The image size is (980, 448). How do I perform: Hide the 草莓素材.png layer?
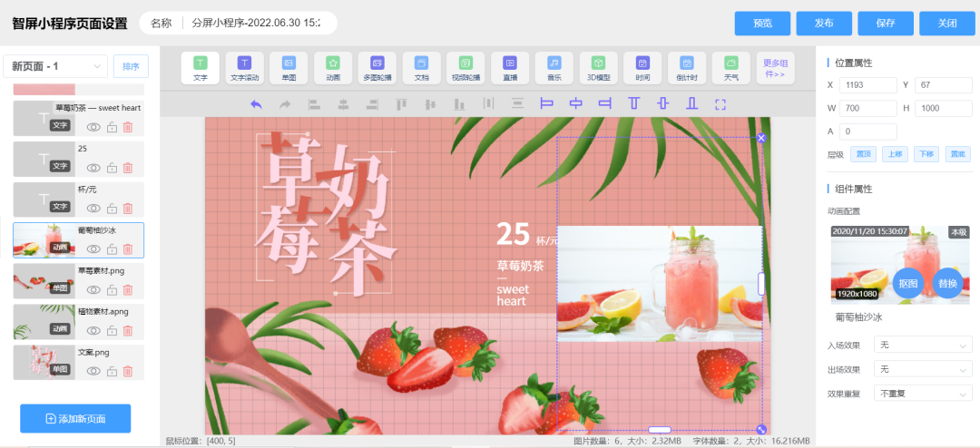[93, 289]
